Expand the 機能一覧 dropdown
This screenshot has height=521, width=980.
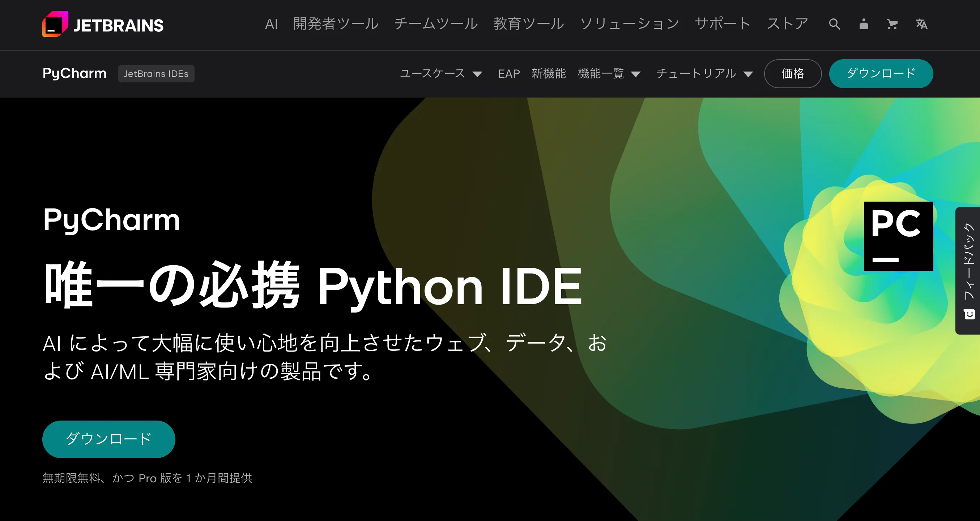[x=609, y=73]
